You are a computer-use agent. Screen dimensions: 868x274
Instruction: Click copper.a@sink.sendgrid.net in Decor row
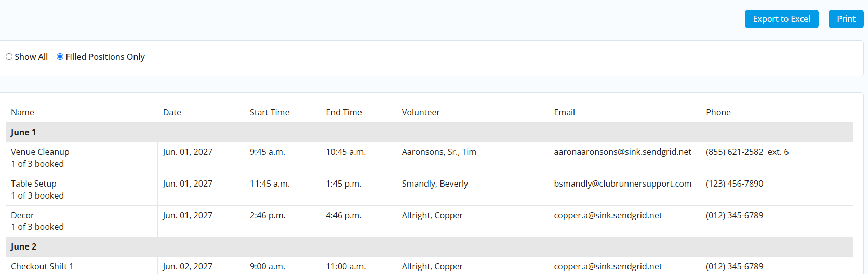[x=608, y=215]
